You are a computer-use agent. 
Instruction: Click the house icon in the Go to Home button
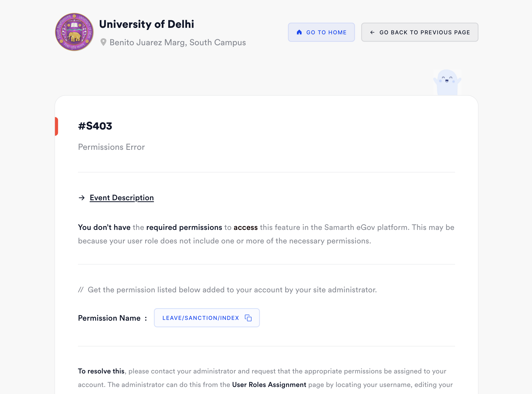(x=299, y=32)
